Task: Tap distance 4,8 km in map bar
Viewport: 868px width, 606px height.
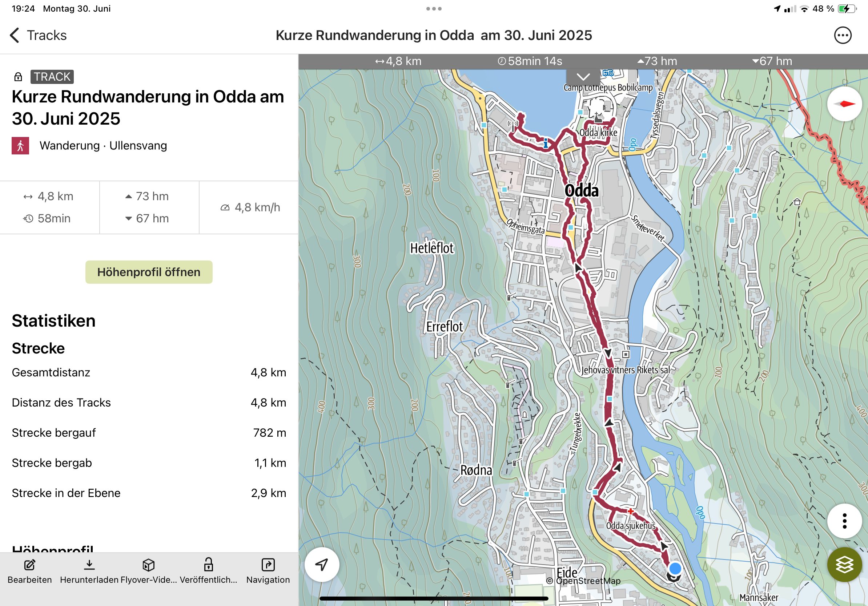Action: pos(398,61)
